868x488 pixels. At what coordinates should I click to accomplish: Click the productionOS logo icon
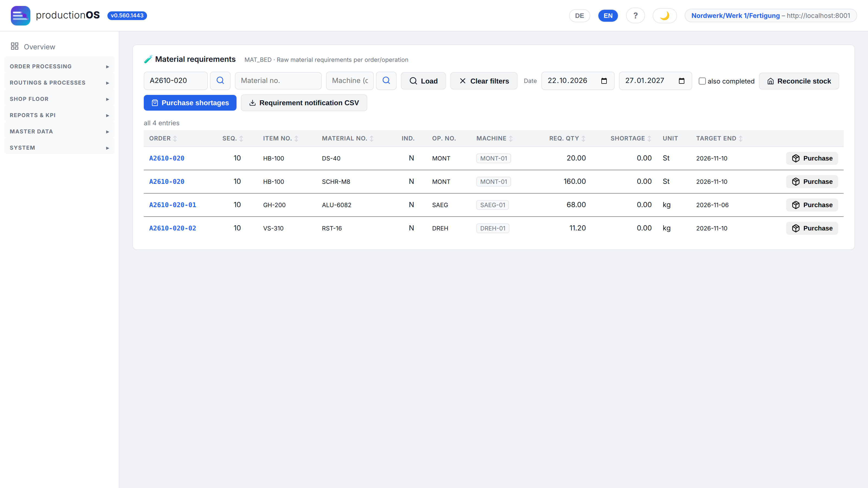[x=20, y=15]
